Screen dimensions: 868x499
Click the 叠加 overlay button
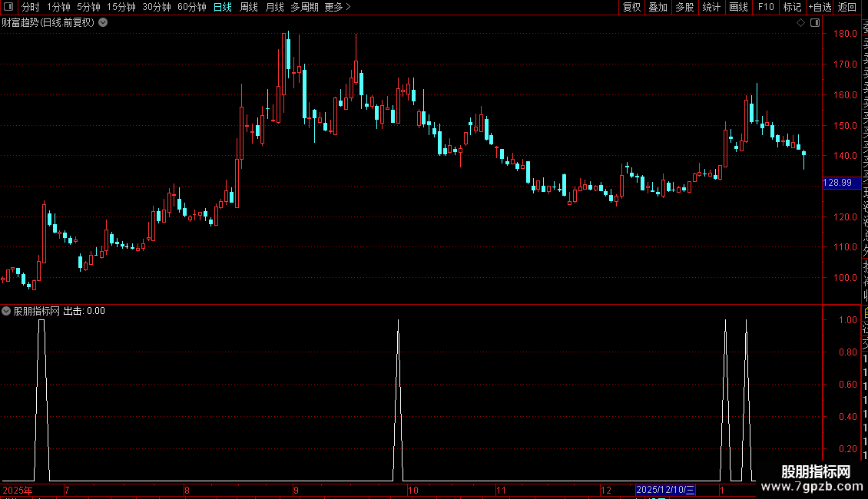click(658, 7)
